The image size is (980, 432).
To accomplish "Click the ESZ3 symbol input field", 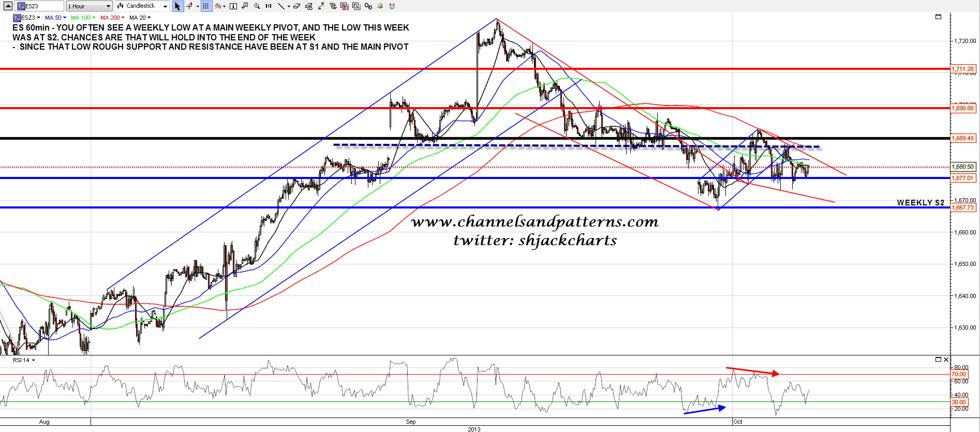I will tap(40, 6).
